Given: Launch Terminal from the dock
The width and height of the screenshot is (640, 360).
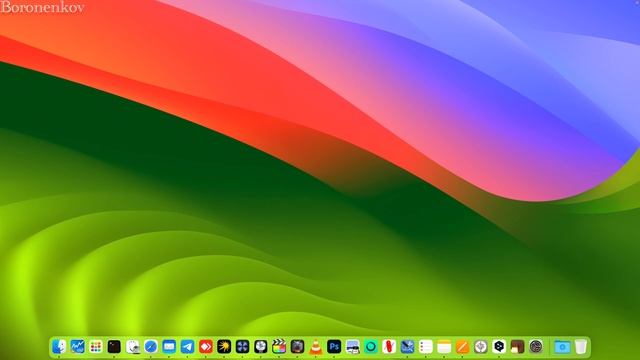Looking at the screenshot, I should point(114,347).
